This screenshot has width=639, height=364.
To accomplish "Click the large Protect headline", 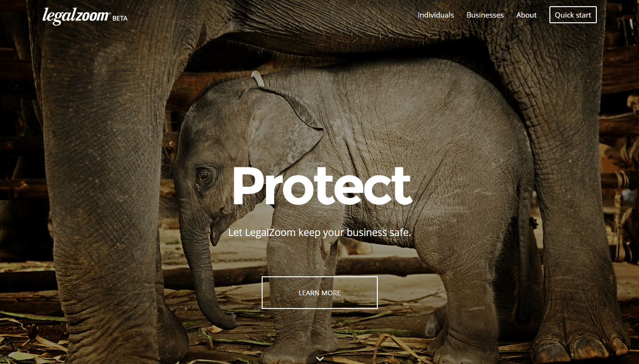I will click(321, 186).
